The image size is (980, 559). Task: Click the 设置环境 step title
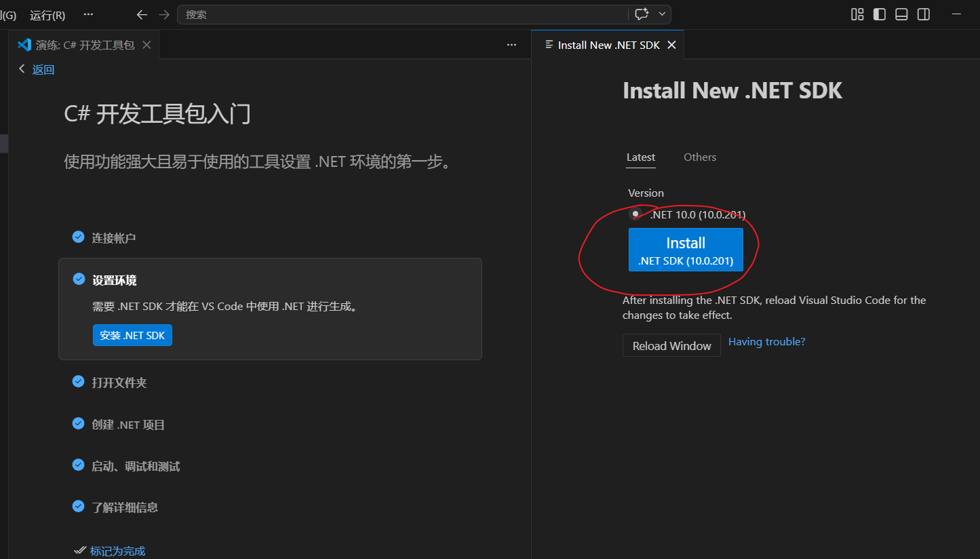tap(114, 280)
